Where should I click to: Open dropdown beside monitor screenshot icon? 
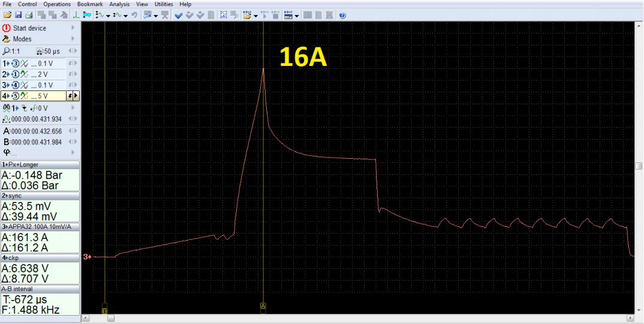[156, 16]
